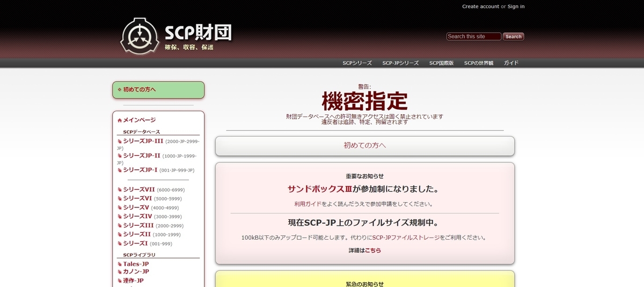Click the SCP財団 site title

click(198, 33)
